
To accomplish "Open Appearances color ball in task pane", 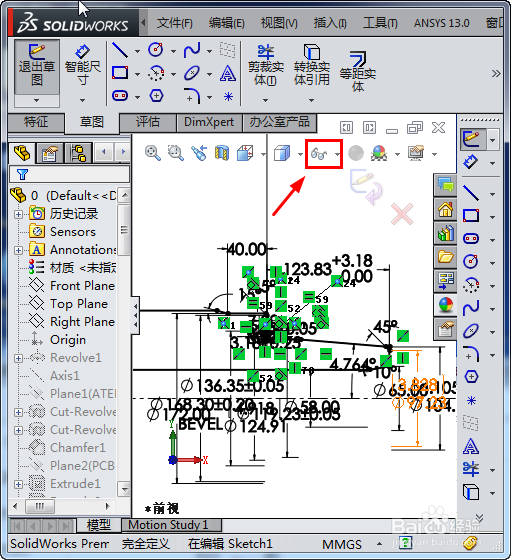I will coord(445,305).
